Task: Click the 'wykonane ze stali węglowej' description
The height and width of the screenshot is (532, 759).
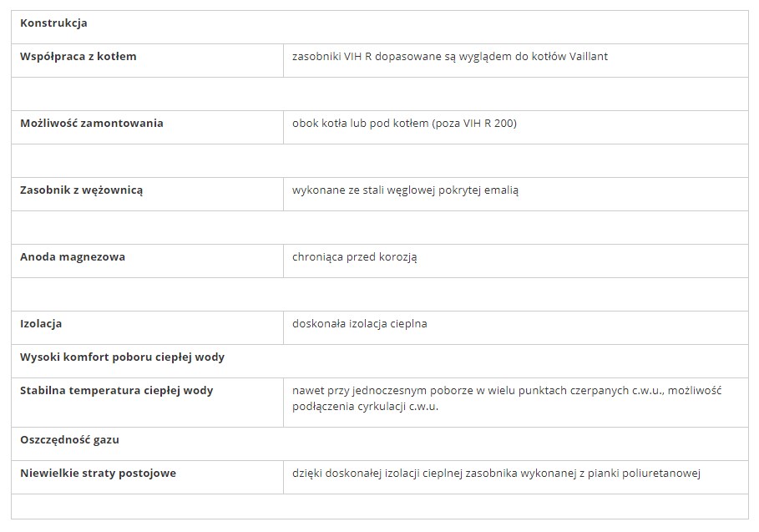Action: [405, 190]
